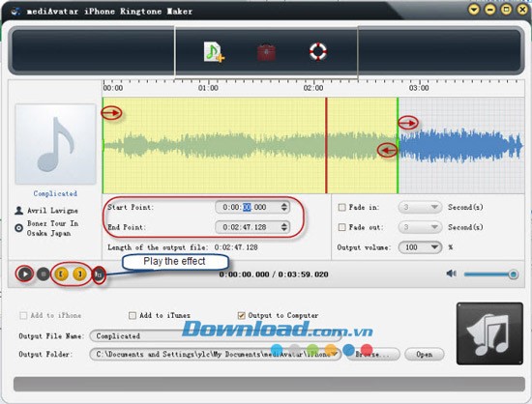Check the Add to iPhone option

pyautogui.click(x=23, y=315)
